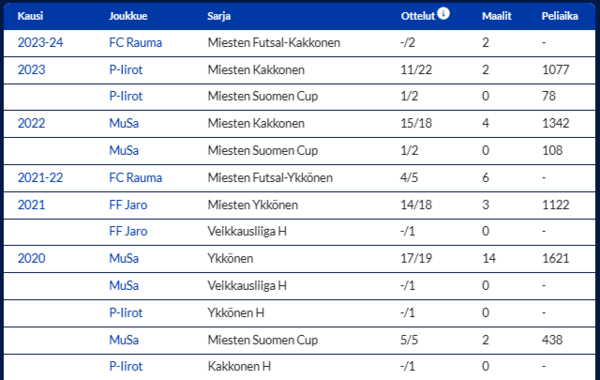This screenshot has height=380, width=600.
Task: Open P-Iirot in the Ykkönen H row
Action: (126, 313)
